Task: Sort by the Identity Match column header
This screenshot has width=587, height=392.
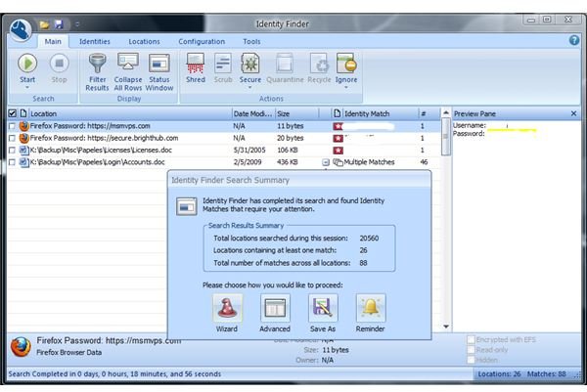Action: [375, 113]
